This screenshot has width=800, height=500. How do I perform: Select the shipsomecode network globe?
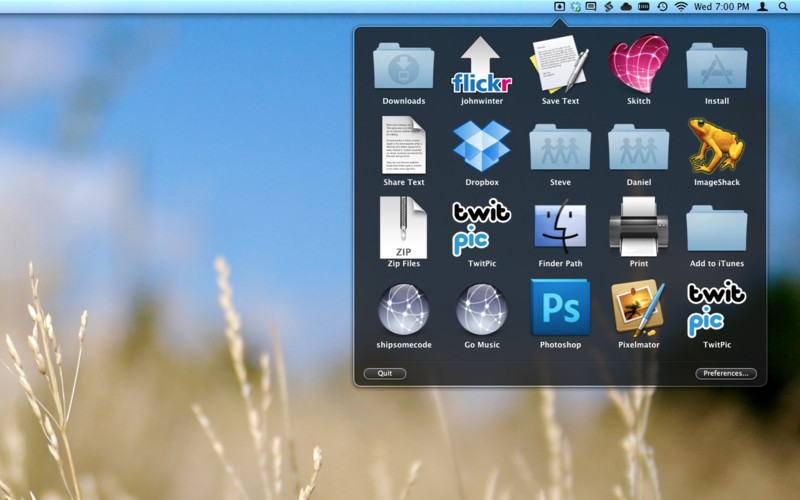404,309
